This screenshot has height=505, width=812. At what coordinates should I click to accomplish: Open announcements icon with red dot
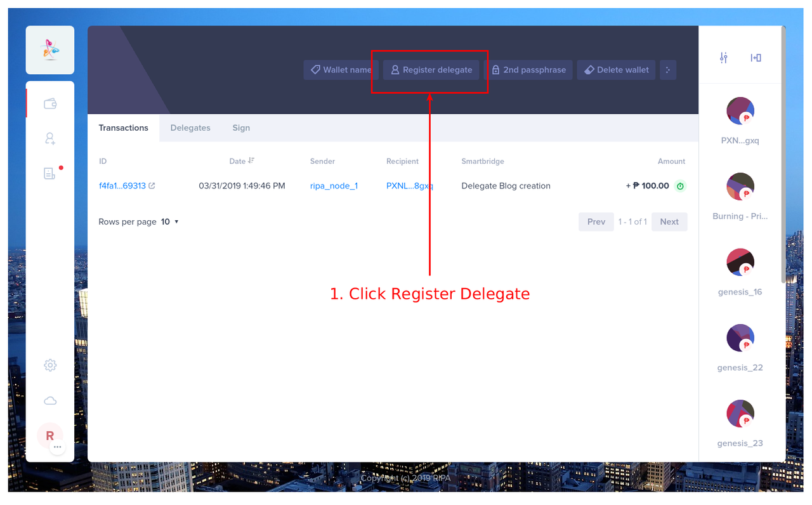click(x=50, y=173)
